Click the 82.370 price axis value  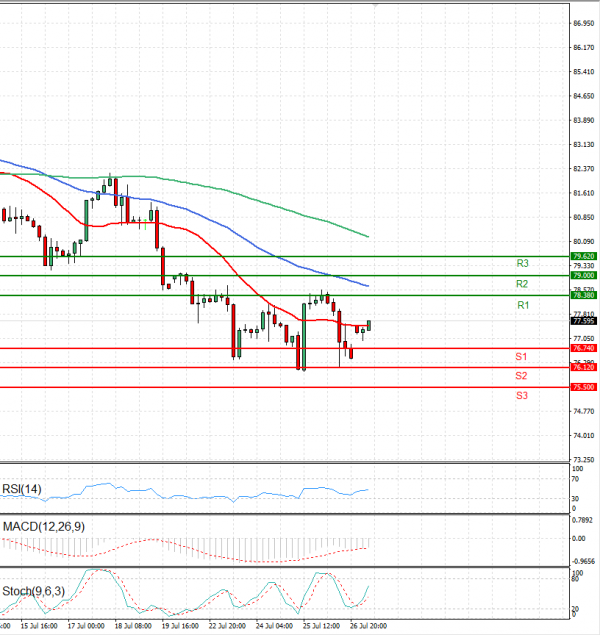coord(584,169)
